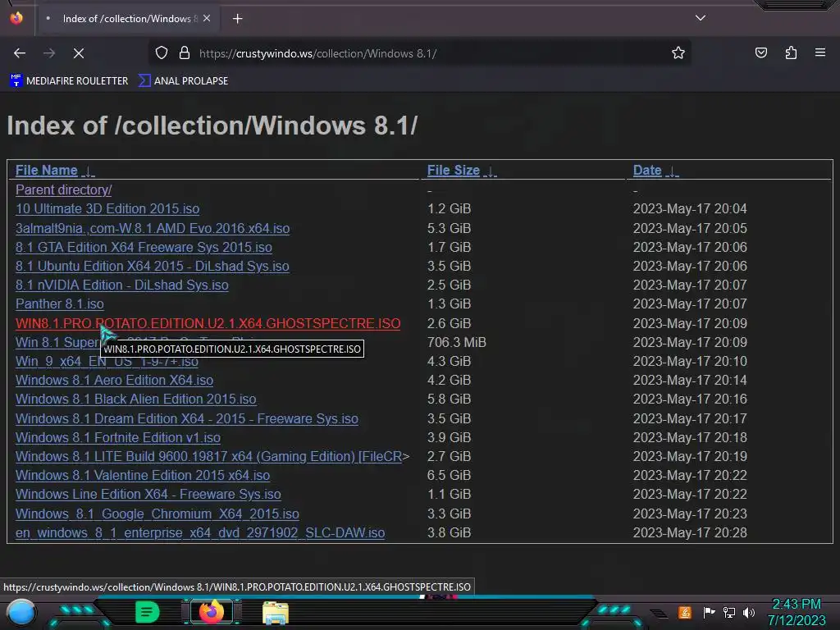Download 8.1 nVIDIA Edition DiLshad Sys.iso
The height and width of the screenshot is (630, 840).
(x=121, y=285)
